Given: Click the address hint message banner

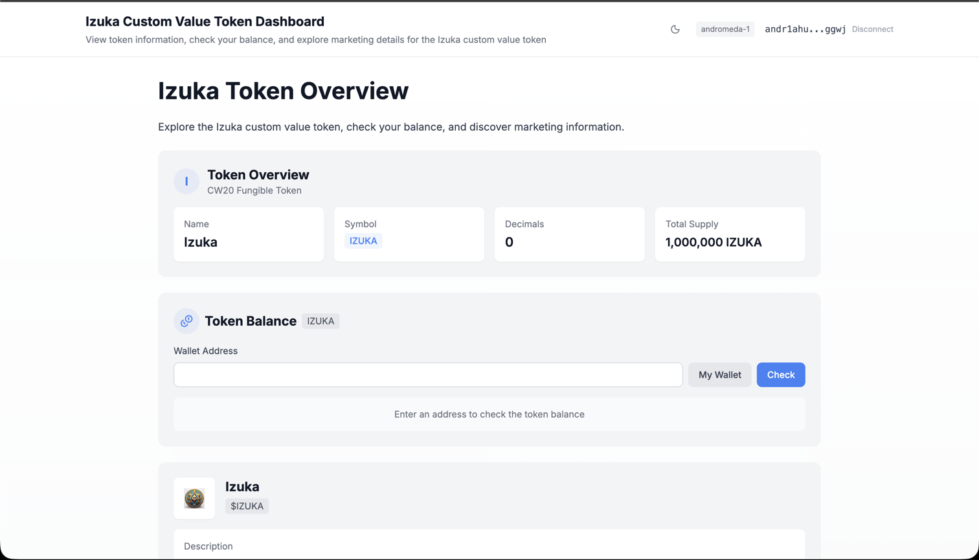Looking at the screenshot, I should point(489,414).
